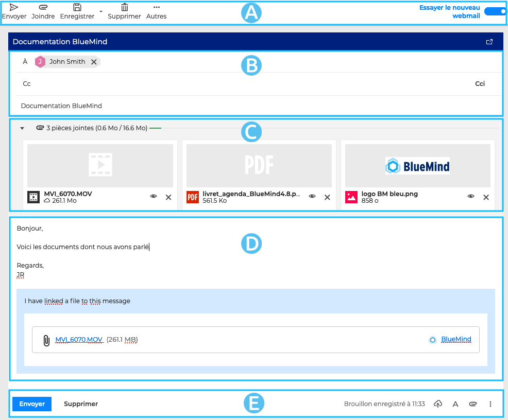Preview MVI_6070.MOV with eye icon
Image resolution: width=508 pixels, height=420 pixels.
(154, 197)
